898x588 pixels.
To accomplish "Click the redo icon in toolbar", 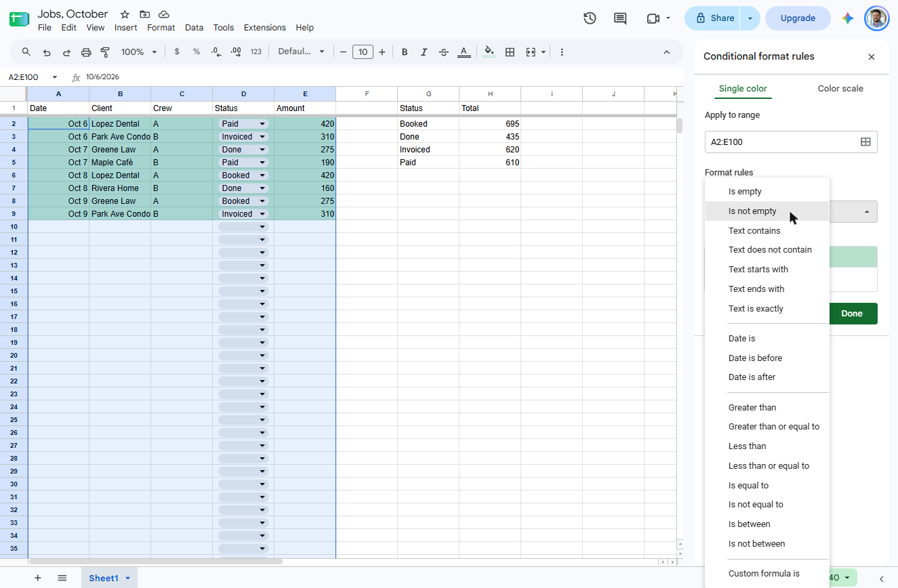I will pyautogui.click(x=66, y=52).
